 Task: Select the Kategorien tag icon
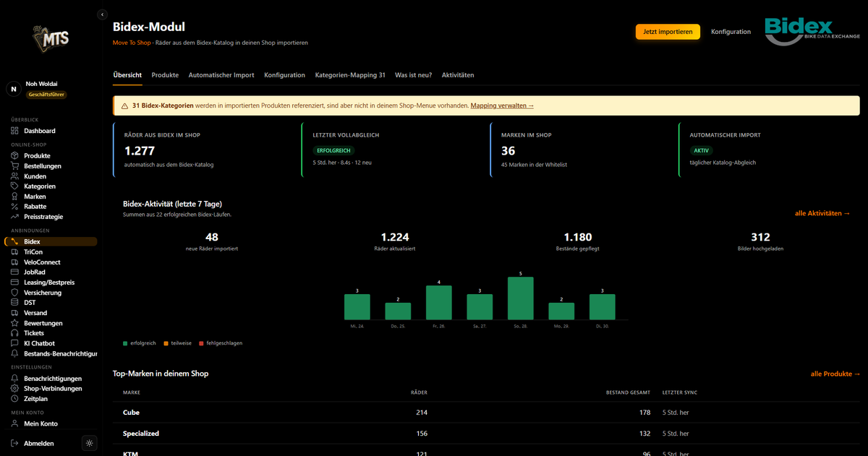point(15,186)
